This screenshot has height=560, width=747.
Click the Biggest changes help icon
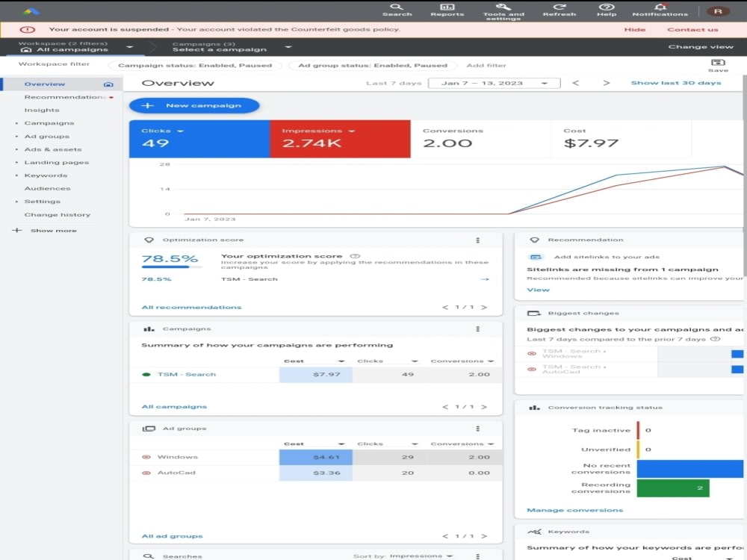715,339
